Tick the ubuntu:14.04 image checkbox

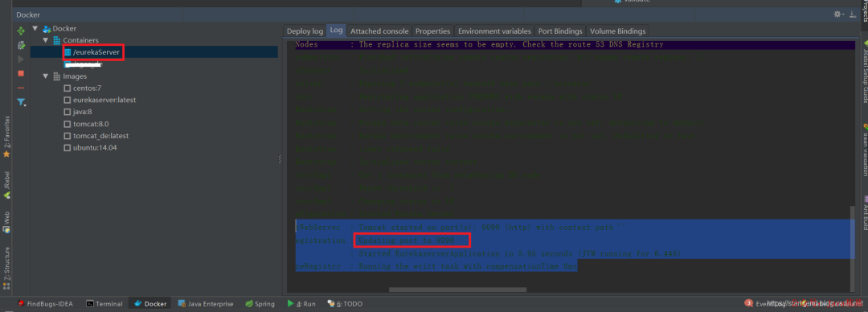pyautogui.click(x=67, y=148)
